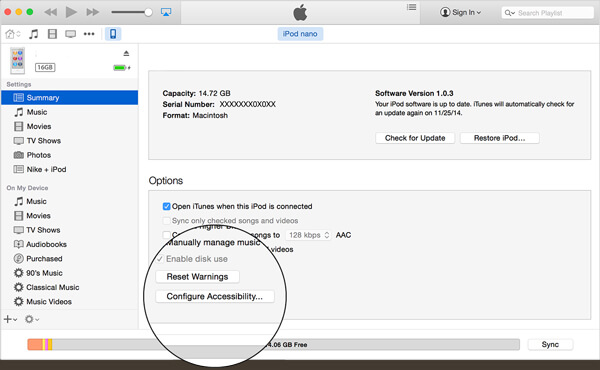
Task: Open the Home library switcher
Action: (13, 34)
